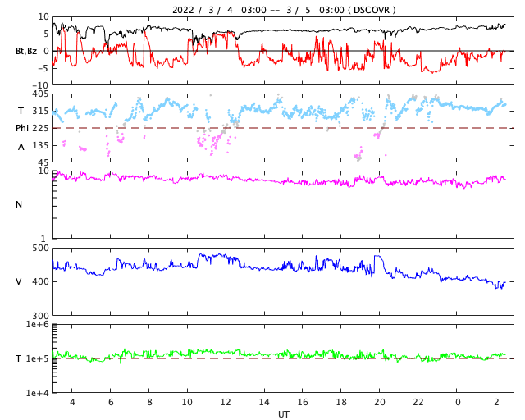The height and width of the screenshot is (420, 525).
Task: Click the 'N' density axis label
Action: click(x=19, y=204)
